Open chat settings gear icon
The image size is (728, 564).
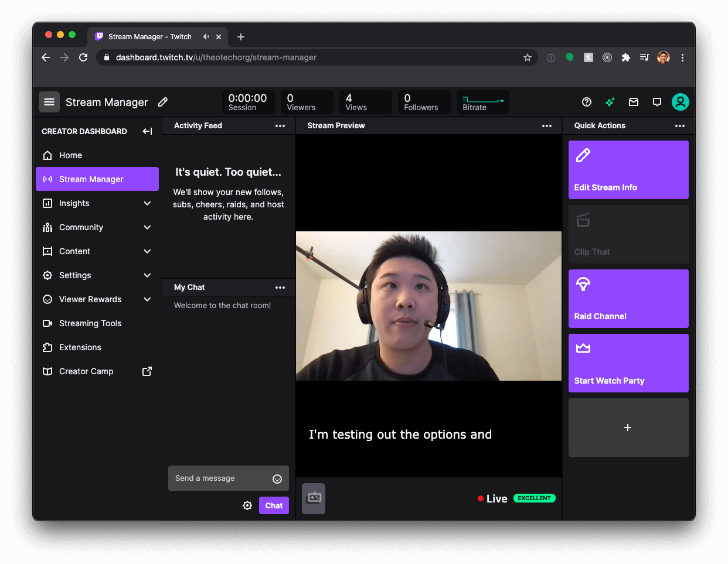[247, 505]
